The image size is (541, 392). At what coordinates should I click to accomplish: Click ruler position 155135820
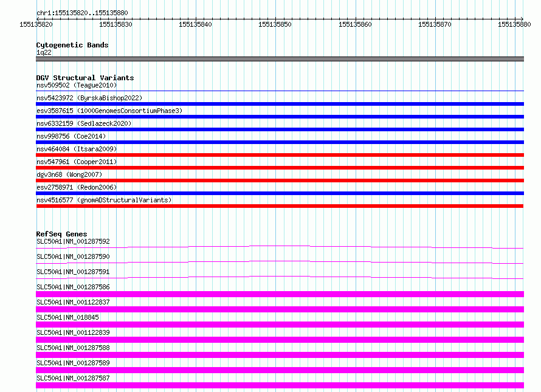coord(36,24)
